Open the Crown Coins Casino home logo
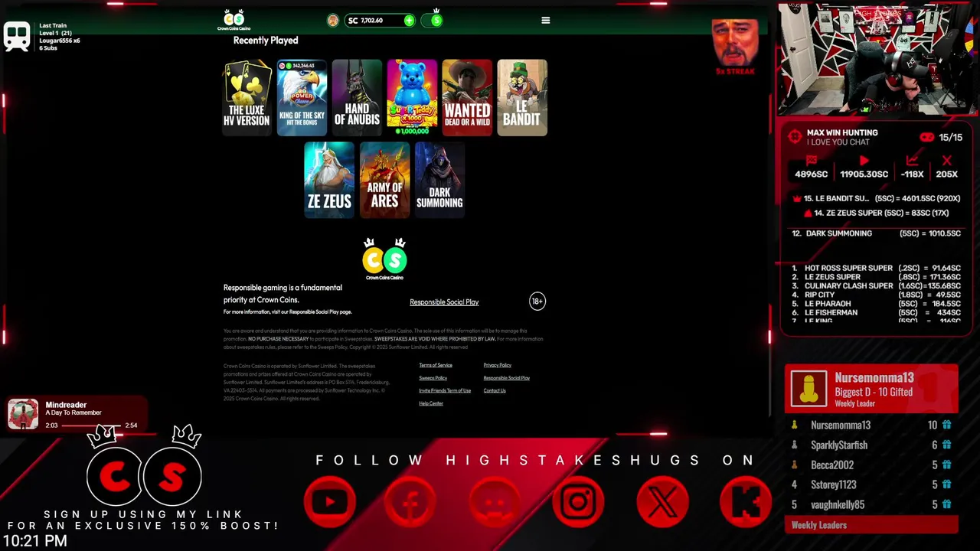 tap(234, 20)
